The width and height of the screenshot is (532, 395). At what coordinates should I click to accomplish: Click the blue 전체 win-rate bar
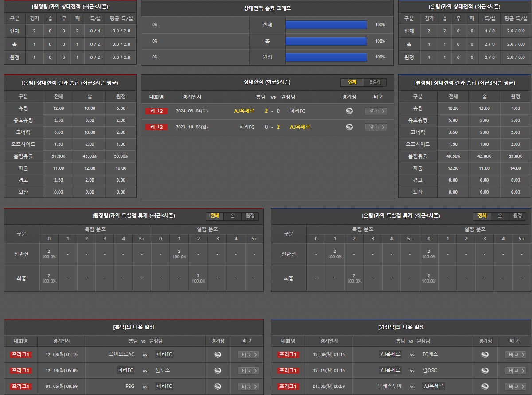[326, 25]
